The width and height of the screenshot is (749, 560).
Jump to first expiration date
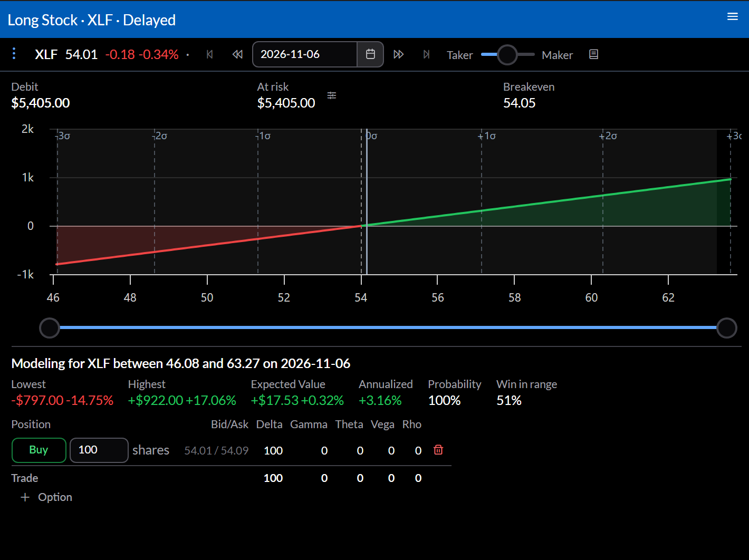(x=210, y=54)
